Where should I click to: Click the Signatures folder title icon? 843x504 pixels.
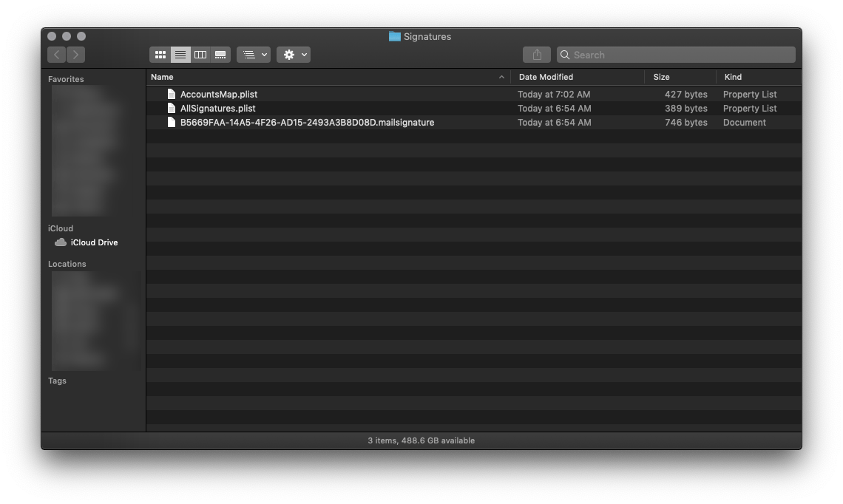coord(395,36)
